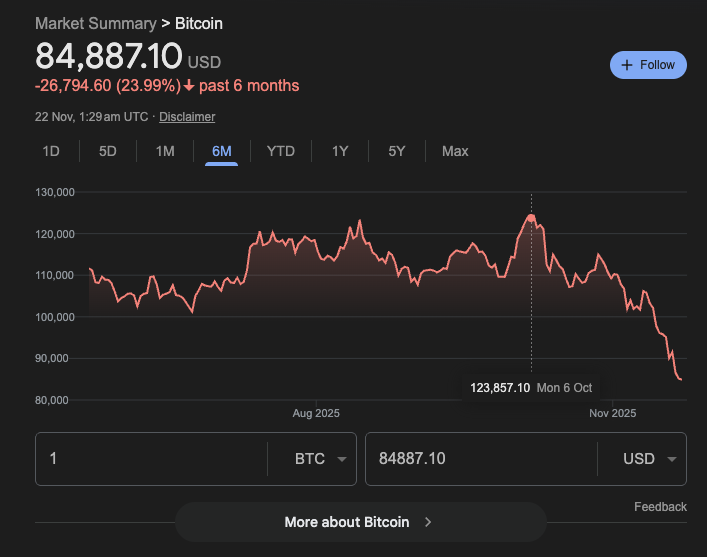The height and width of the screenshot is (557, 707).
Task: Click the Feedback link
Action: click(660, 507)
